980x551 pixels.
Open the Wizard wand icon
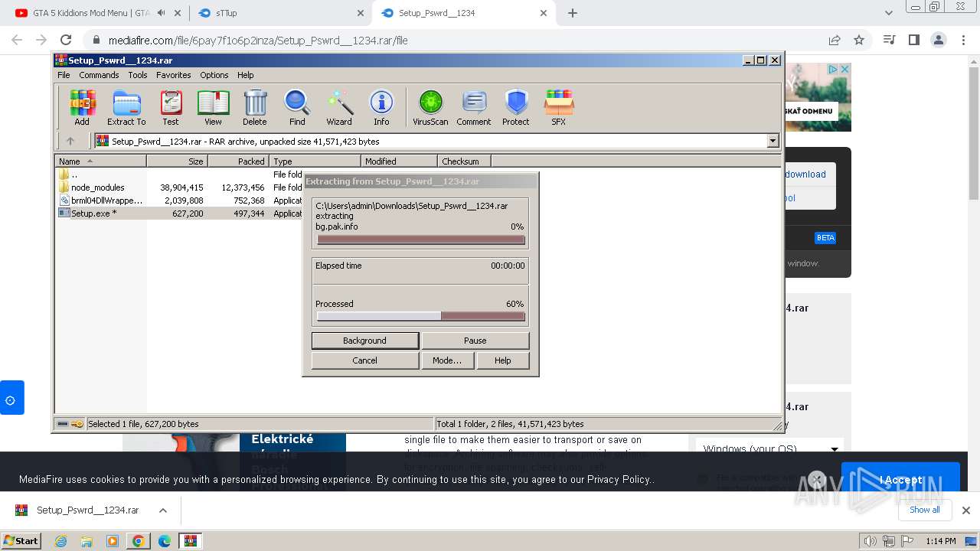coord(339,107)
